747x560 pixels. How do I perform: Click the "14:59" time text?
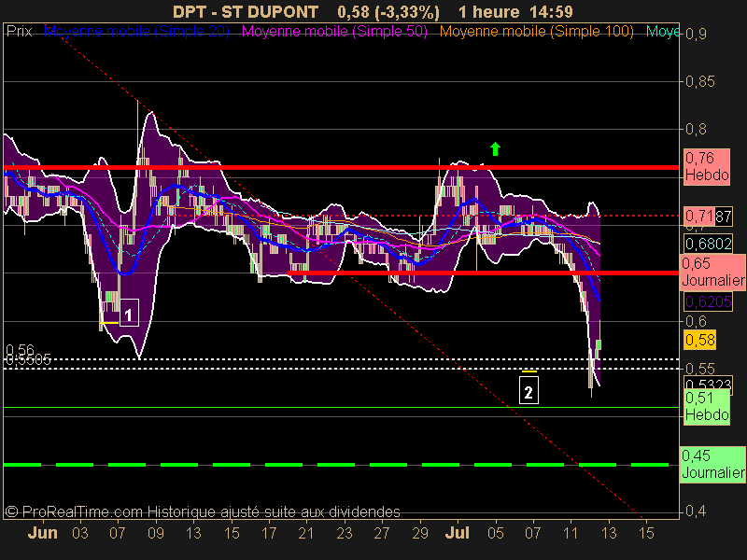[x=552, y=11]
